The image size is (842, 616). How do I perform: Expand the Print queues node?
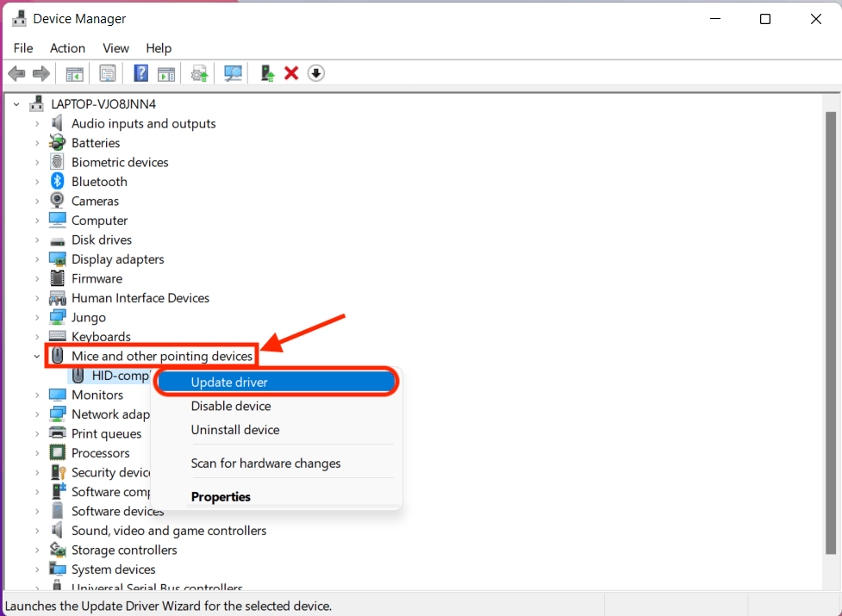[37, 433]
